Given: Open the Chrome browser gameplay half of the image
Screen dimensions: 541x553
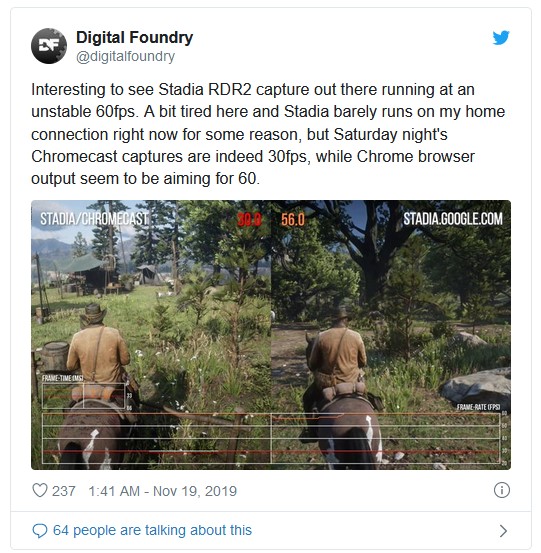Looking at the screenshot, I should (x=391, y=335).
